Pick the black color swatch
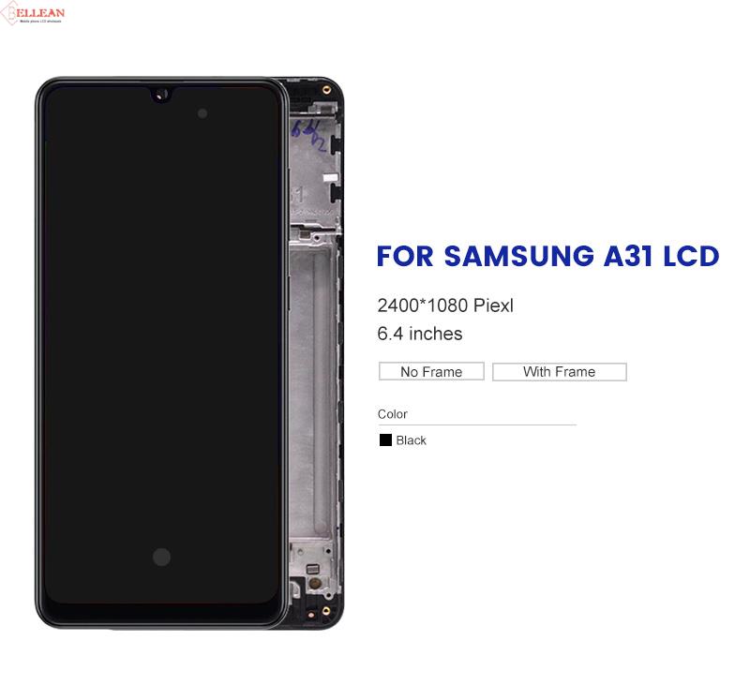Image resolution: width=750 pixels, height=700 pixels. coord(385,439)
